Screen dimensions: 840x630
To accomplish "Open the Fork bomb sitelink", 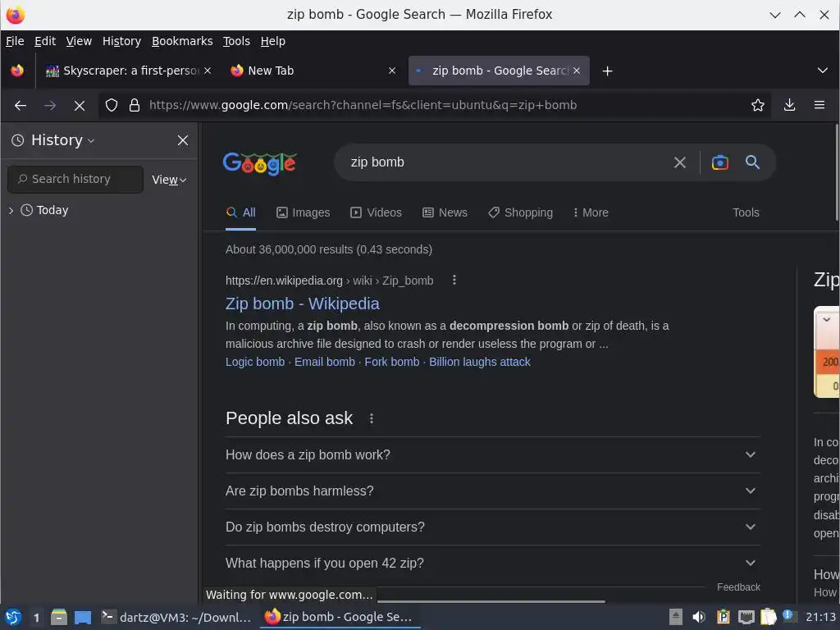I will [391, 362].
